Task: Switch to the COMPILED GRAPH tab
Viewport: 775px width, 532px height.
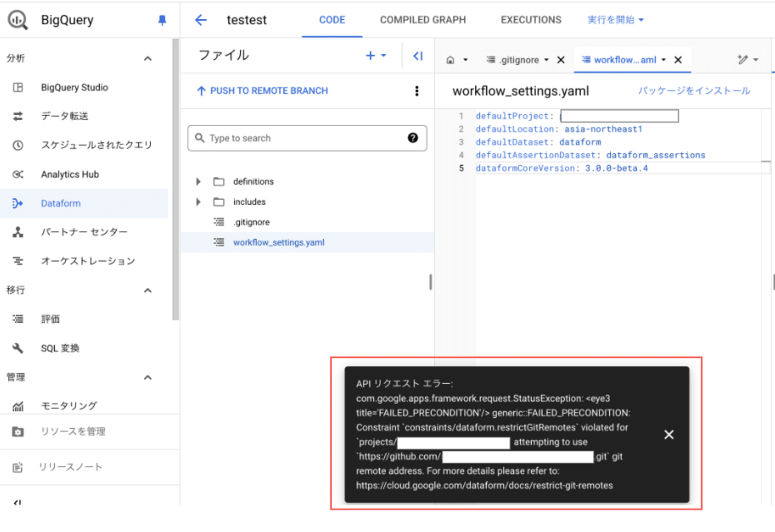Action: click(423, 20)
